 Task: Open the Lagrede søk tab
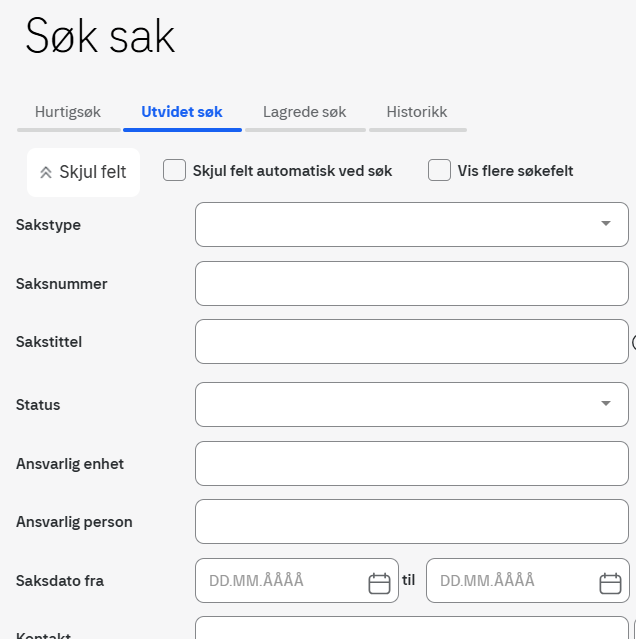point(304,112)
